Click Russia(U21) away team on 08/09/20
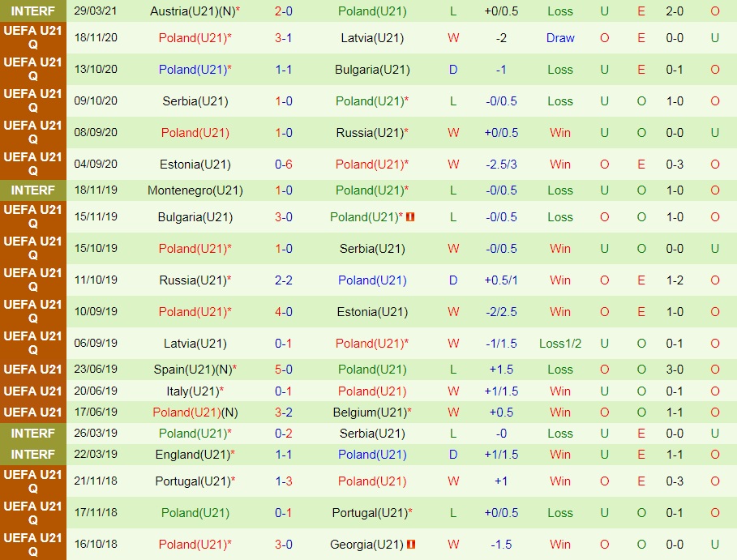The height and width of the screenshot is (560, 737). (372, 133)
